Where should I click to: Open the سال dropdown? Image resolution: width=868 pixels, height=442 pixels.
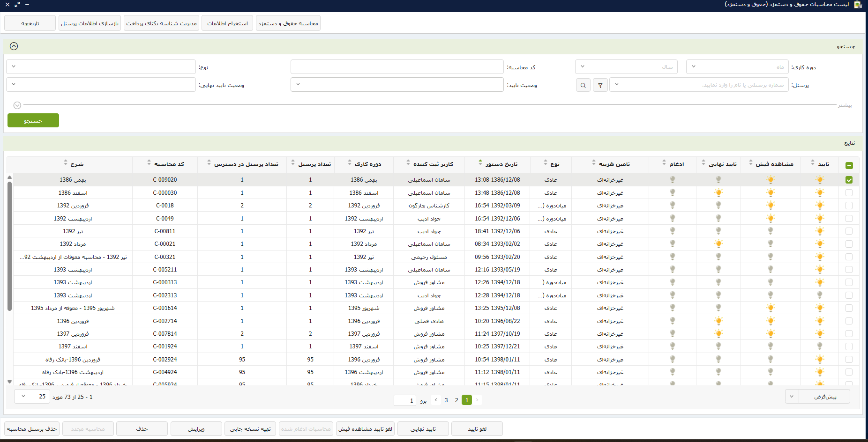pyautogui.click(x=626, y=67)
